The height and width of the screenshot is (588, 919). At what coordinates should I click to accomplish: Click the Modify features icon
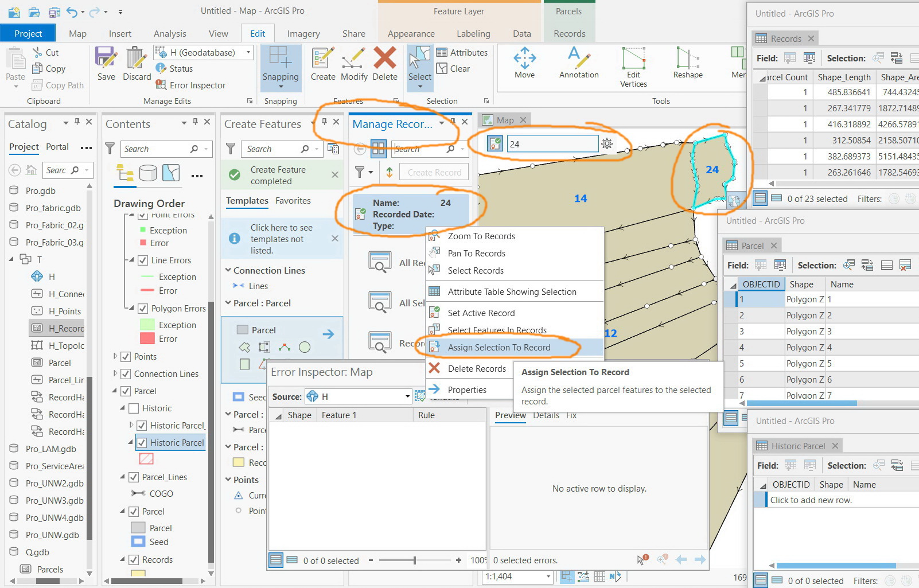click(354, 58)
